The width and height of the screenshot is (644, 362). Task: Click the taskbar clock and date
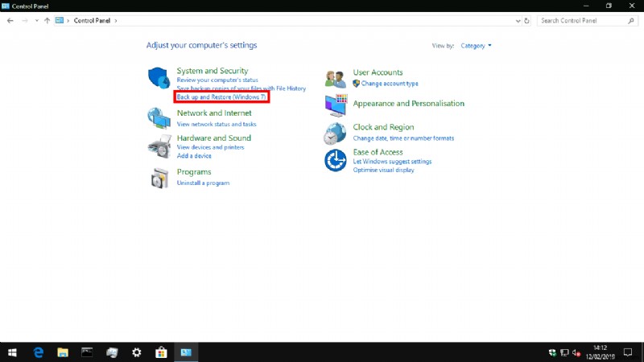coord(600,352)
